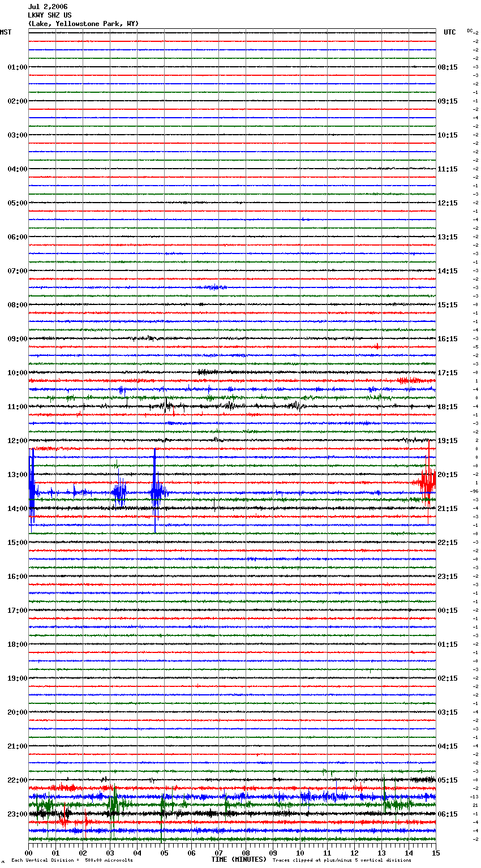Screen dimensions: 481x868
Task: Click the station code 'LKWY SHZ US'
Action: click(50, 15)
